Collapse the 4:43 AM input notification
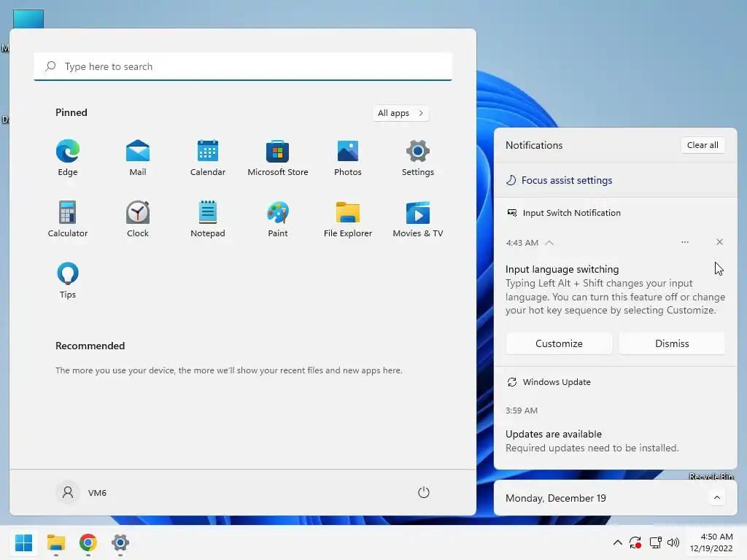Screen dimensions: 747x560 tap(549, 242)
